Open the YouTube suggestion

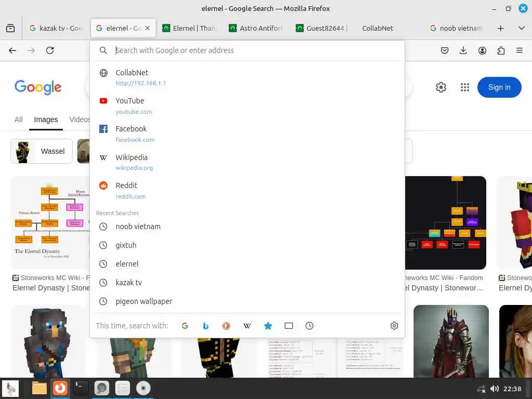click(x=248, y=106)
